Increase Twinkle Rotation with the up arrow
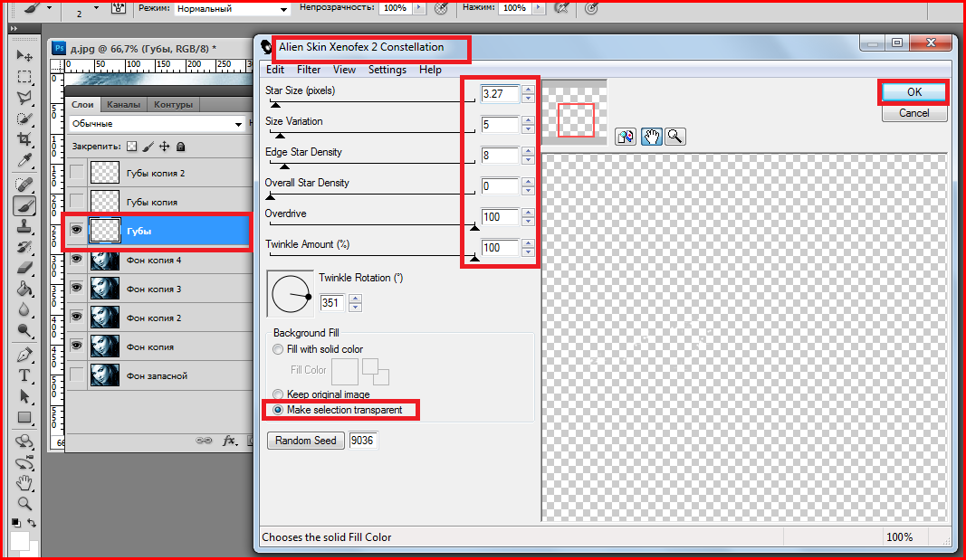Image resolution: width=966 pixels, height=560 pixels. click(x=356, y=299)
